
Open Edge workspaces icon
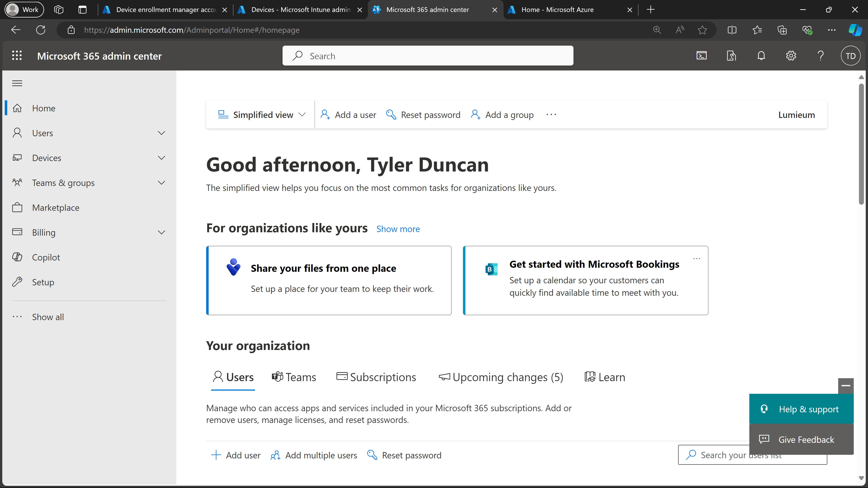pos(59,9)
